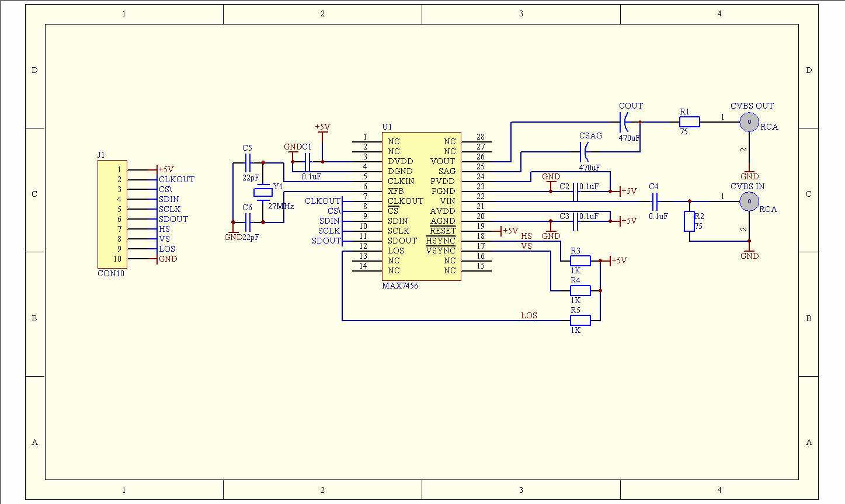This screenshot has height=504, width=845.
Task: Select capacitor C2 near PVDD line
Action: [576, 191]
